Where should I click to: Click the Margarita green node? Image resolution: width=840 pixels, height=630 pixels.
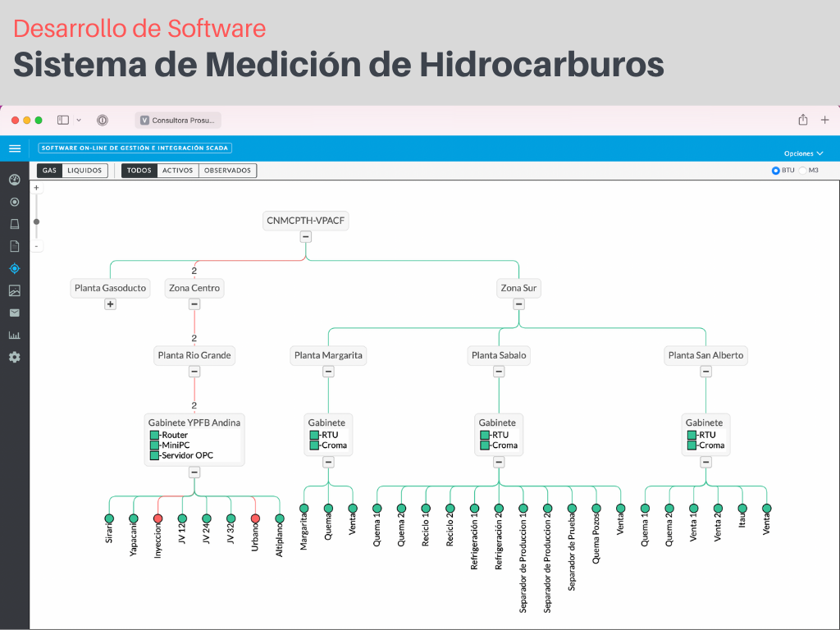pyautogui.click(x=304, y=509)
